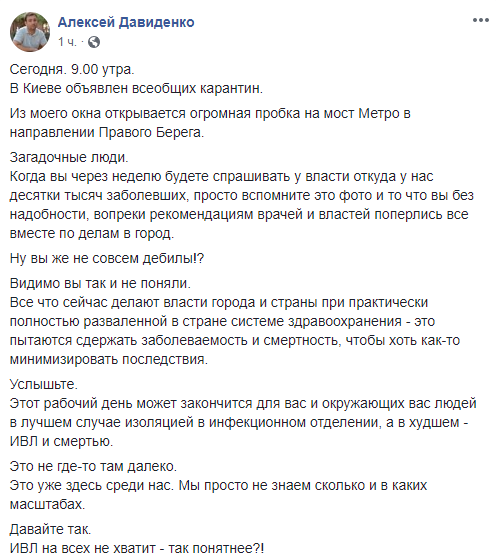Click the line 'Давайте так.'
Screen dimensions: 496x559
click(x=50, y=529)
